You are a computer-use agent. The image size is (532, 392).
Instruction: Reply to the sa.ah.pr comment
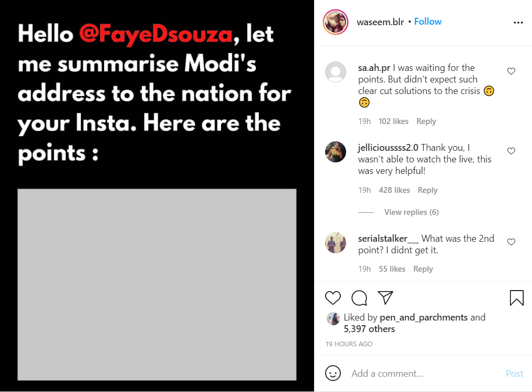(x=426, y=121)
